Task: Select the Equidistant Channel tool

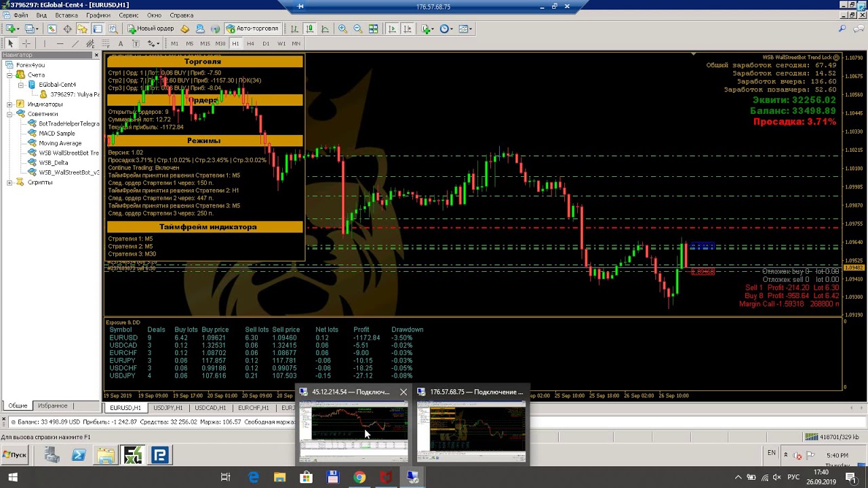Action: [90, 43]
